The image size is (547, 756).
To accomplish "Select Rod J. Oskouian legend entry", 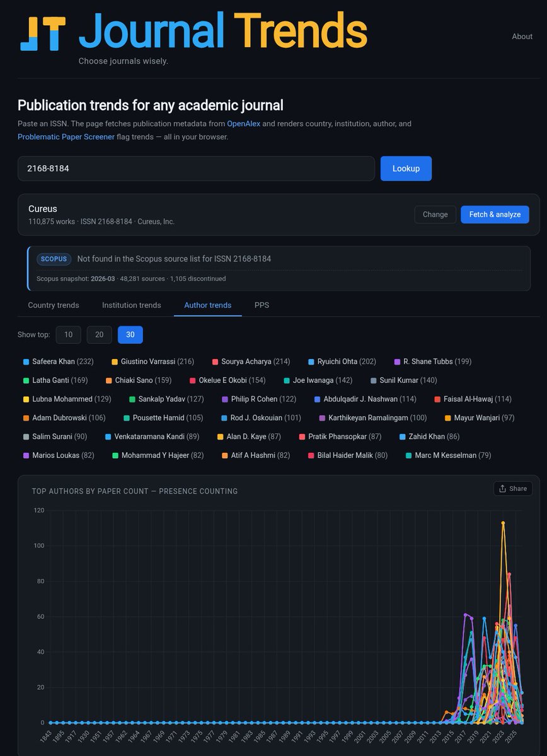I will pos(262,418).
